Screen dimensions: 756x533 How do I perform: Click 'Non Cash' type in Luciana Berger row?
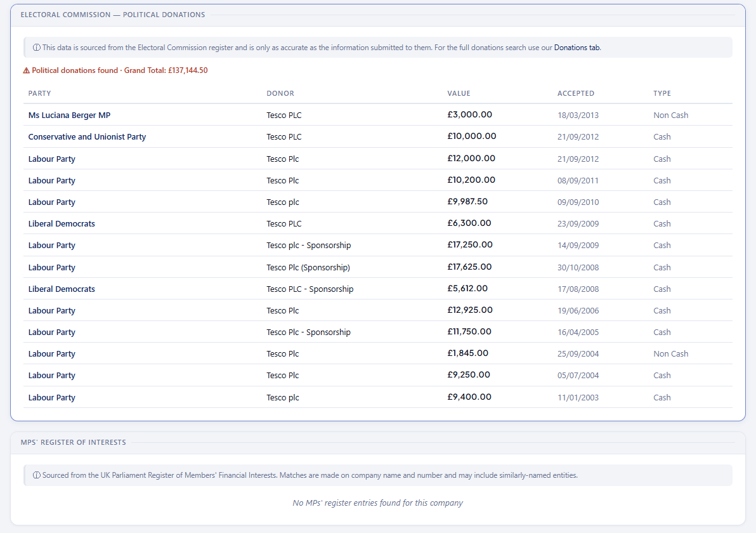click(670, 115)
